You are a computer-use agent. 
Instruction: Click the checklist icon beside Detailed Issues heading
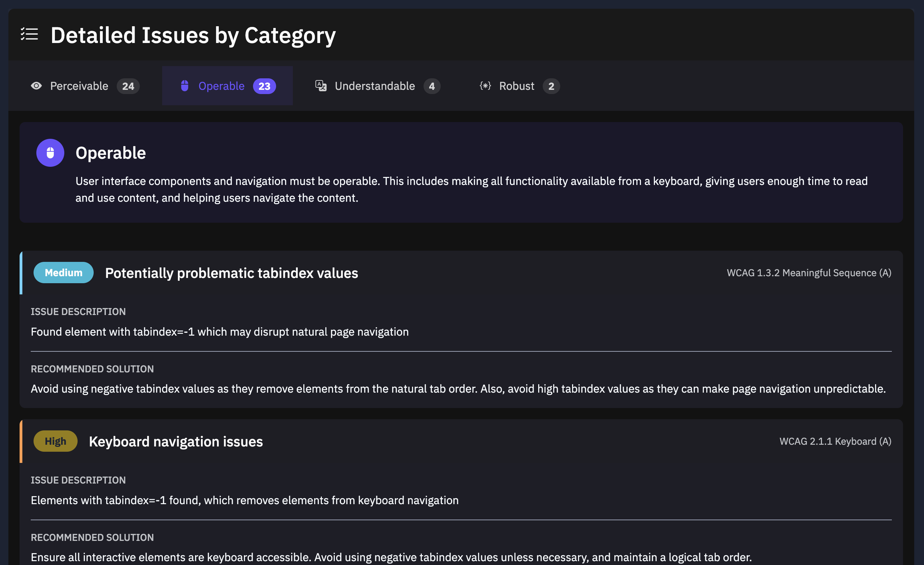click(x=29, y=34)
